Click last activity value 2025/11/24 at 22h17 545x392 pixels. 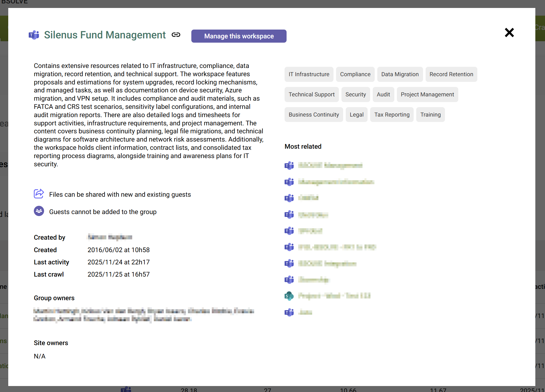(119, 262)
